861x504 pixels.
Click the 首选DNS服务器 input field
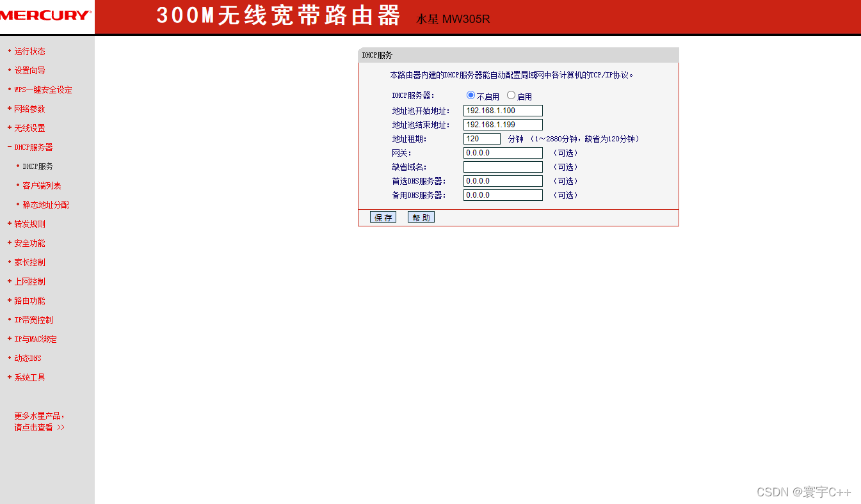(503, 181)
